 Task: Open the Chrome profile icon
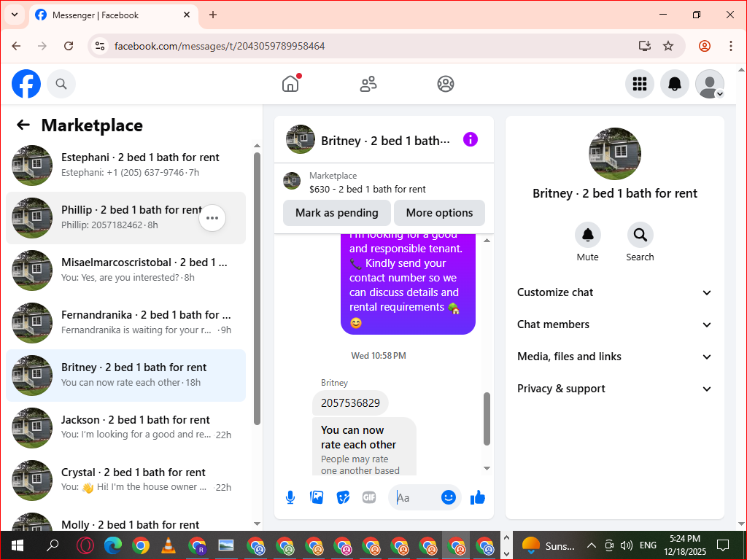tap(705, 46)
